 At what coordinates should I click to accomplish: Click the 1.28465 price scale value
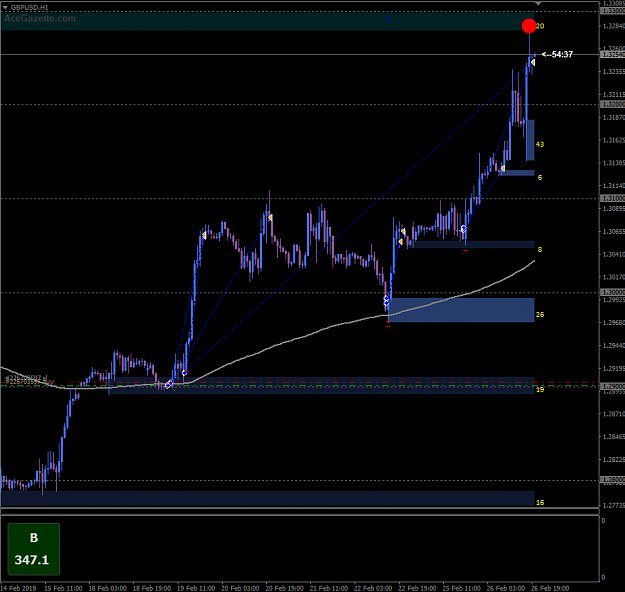613,437
